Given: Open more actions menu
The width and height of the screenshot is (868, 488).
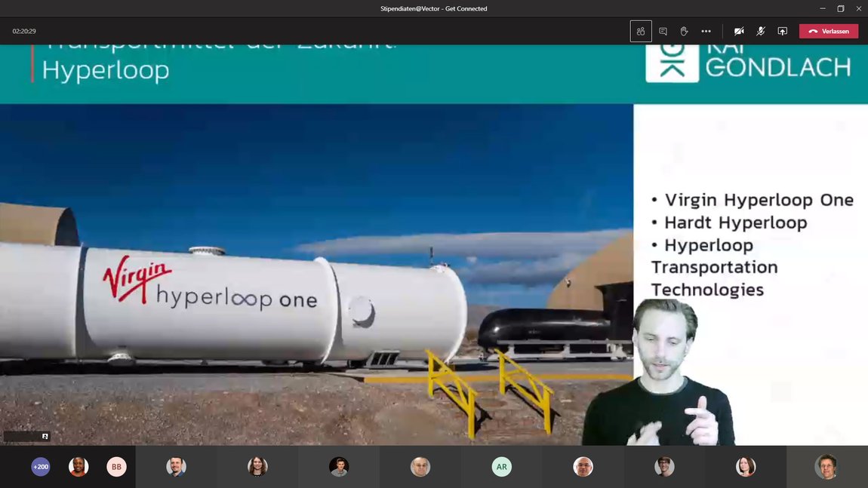Looking at the screenshot, I should tap(706, 32).
